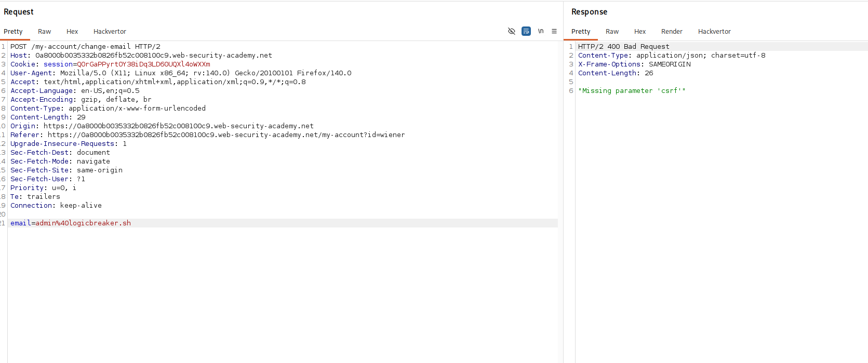Click the Accept text/html header line

(x=158, y=82)
